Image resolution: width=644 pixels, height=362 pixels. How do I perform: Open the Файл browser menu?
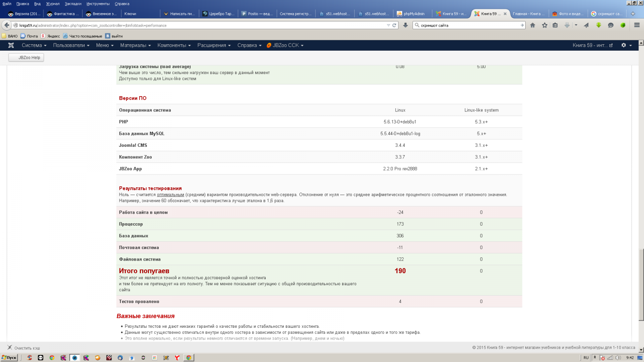(x=7, y=4)
